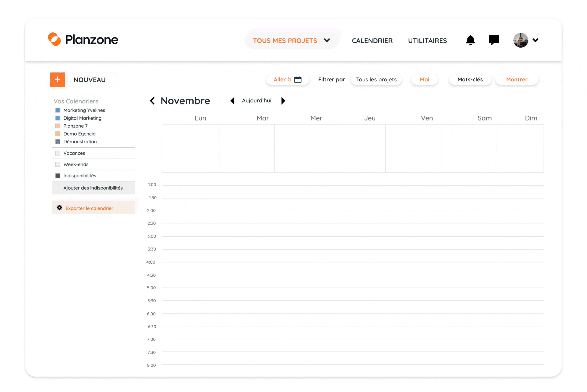Click Exporter le calendrier link
Screen dimensions: 587x392
(89, 208)
